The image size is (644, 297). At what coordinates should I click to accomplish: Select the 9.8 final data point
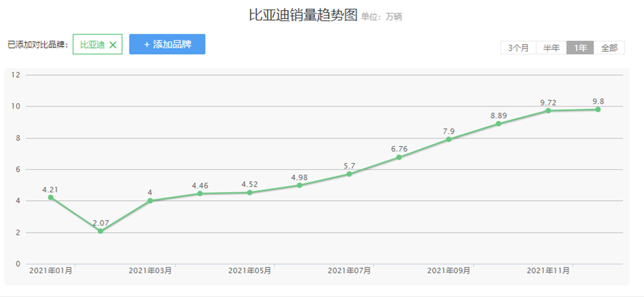(597, 110)
